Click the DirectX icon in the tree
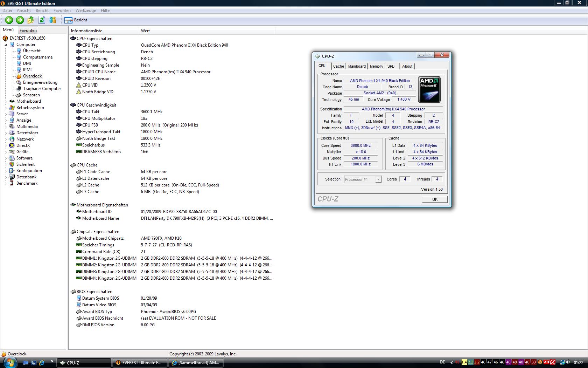588x368 pixels. click(12, 145)
